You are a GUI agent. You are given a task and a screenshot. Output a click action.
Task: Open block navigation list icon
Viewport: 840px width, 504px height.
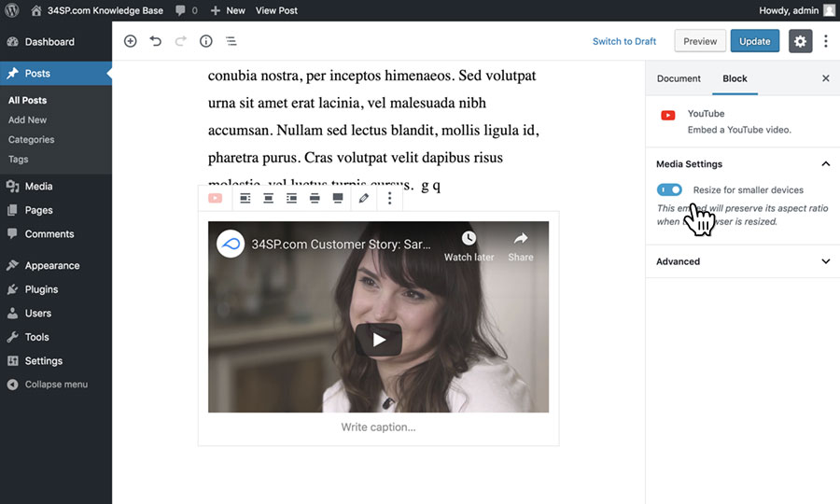tap(231, 41)
